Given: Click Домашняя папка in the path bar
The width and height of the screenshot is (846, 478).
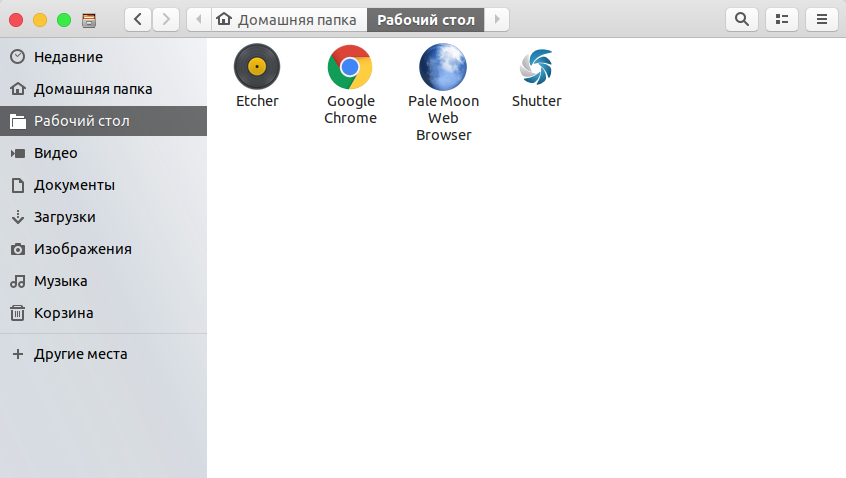Looking at the screenshot, I should click(289, 19).
